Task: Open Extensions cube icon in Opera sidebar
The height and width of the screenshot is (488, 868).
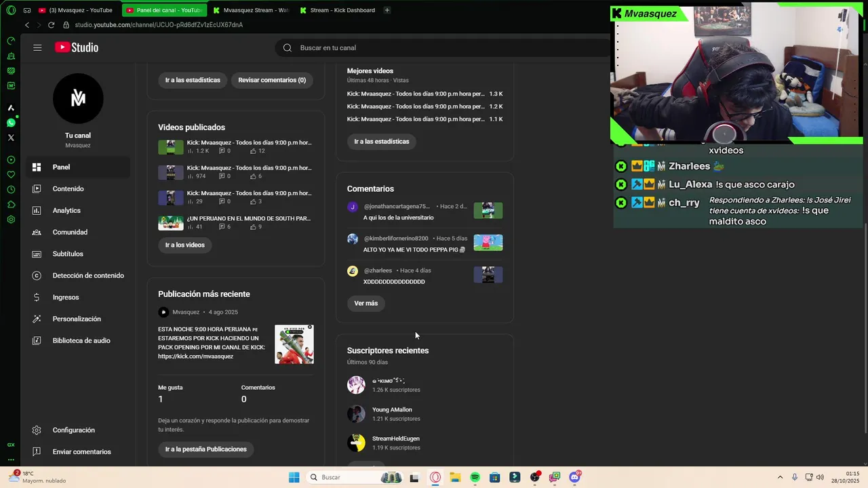Action: (x=11, y=205)
